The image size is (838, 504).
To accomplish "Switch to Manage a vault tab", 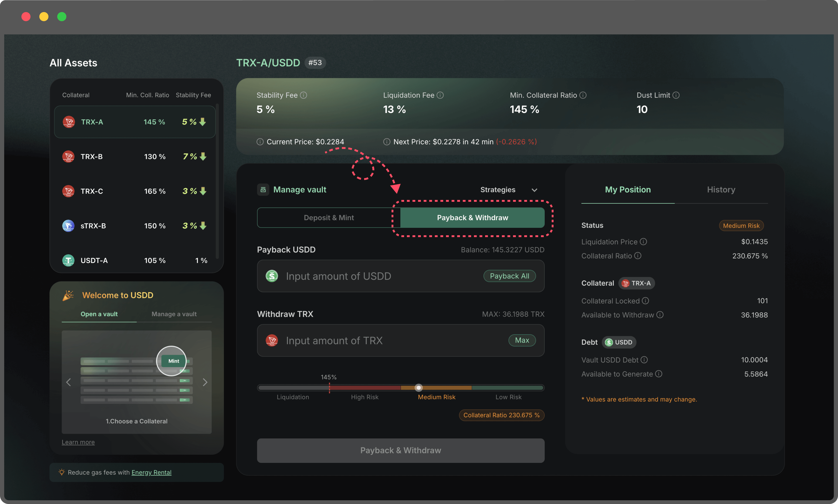I will coord(174,314).
